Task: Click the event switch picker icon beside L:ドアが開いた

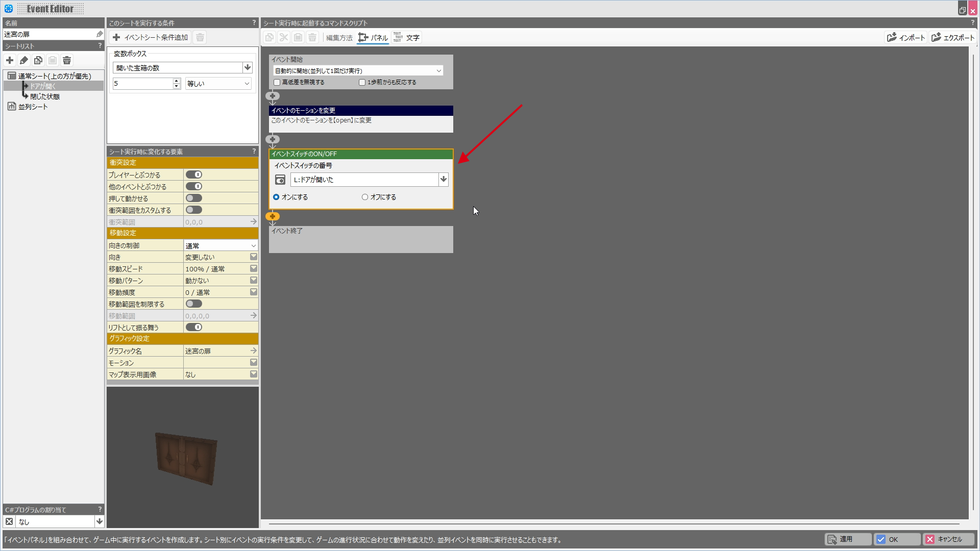Action: coord(280,180)
